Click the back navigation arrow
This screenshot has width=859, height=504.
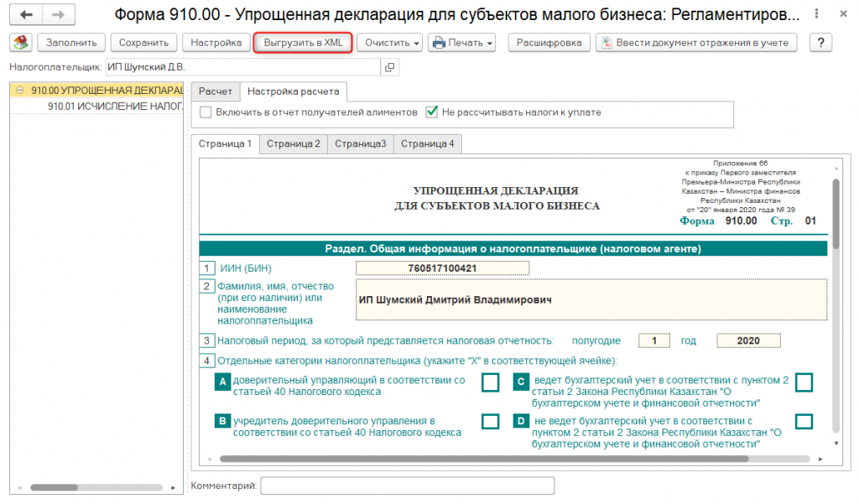pyautogui.click(x=27, y=16)
